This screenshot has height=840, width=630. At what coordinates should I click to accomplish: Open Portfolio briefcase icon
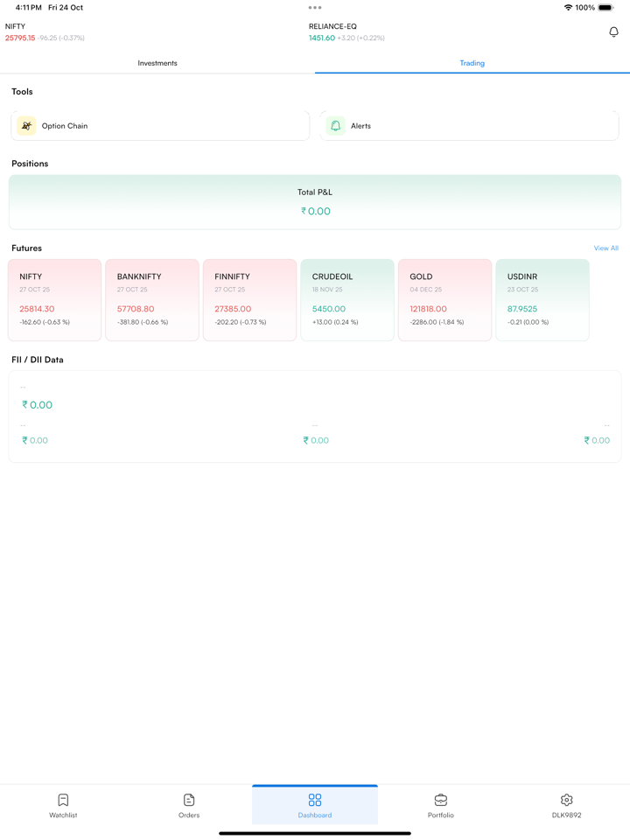(x=441, y=800)
